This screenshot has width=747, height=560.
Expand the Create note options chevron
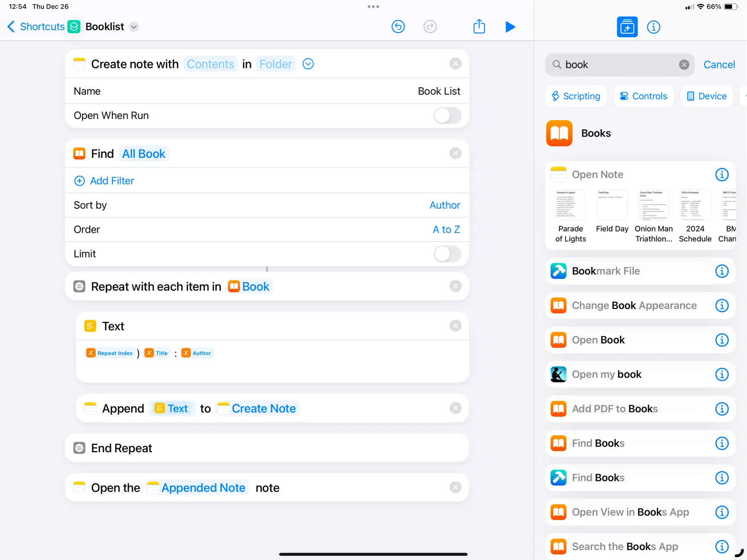coord(308,64)
